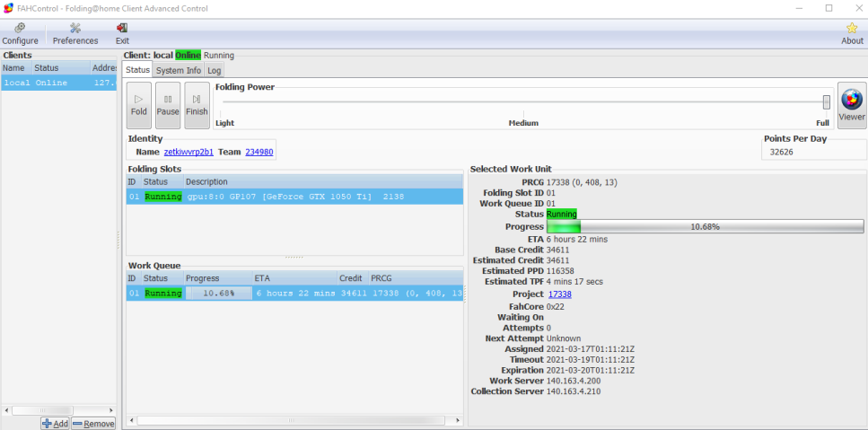Click the Points Per Day value 32626
The height and width of the screenshot is (430, 868).
[782, 152]
